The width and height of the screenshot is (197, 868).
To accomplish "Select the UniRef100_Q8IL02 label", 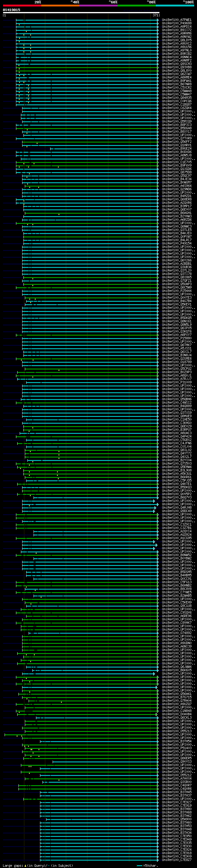I will click(x=176, y=450).
